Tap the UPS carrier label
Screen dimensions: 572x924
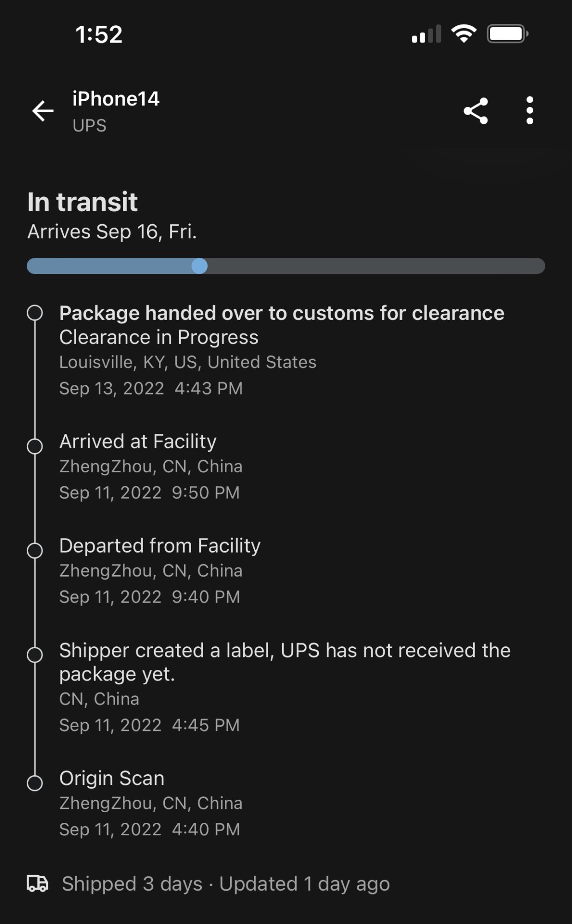(x=90, y=126)
